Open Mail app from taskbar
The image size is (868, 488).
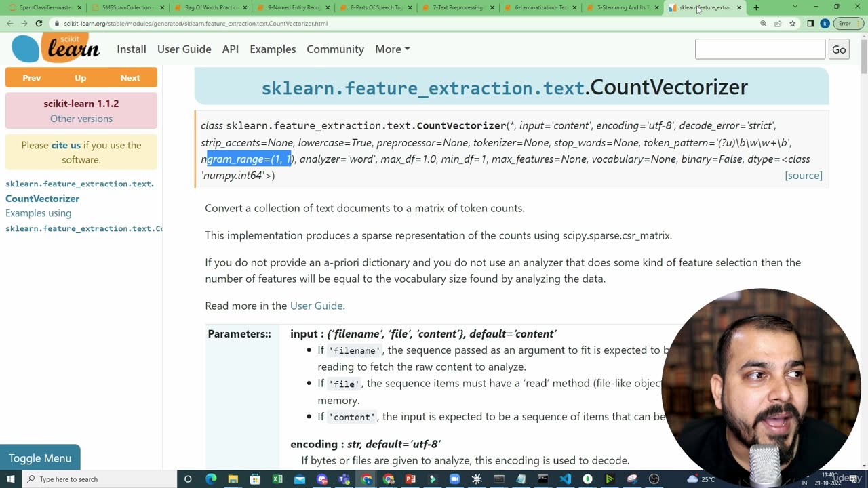click(x=300, y=479)
